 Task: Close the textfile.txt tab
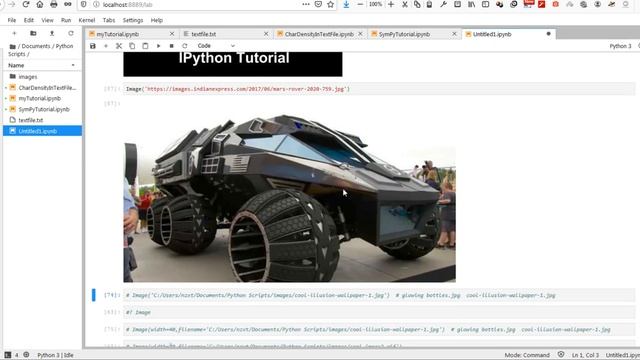[266, 34]
